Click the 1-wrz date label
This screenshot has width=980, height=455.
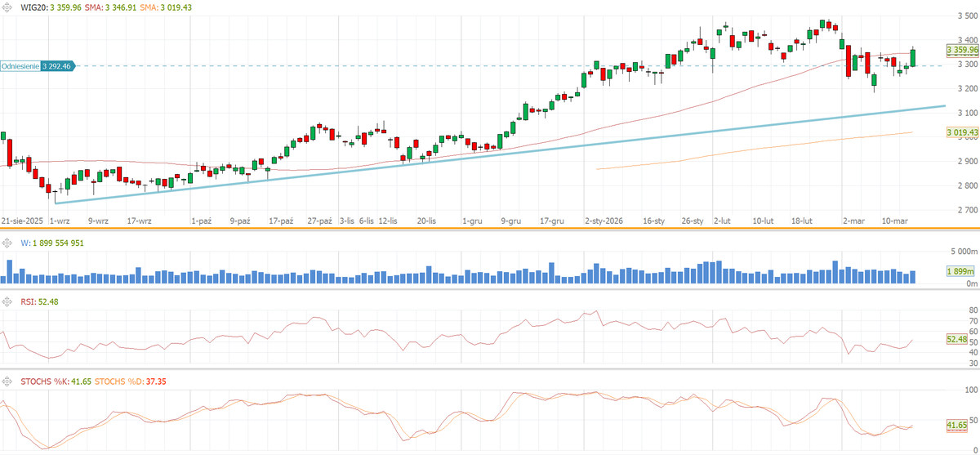coord(60,221)
